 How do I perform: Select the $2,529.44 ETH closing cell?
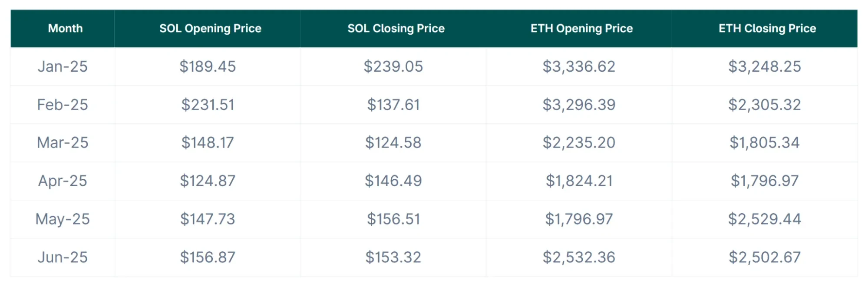point(765,219)
